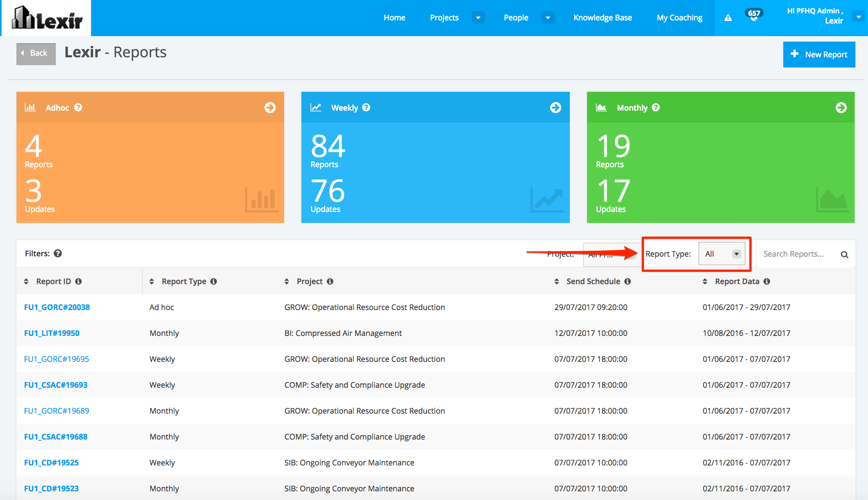Sort by Report ID column arrows

[x=26, y=281]
